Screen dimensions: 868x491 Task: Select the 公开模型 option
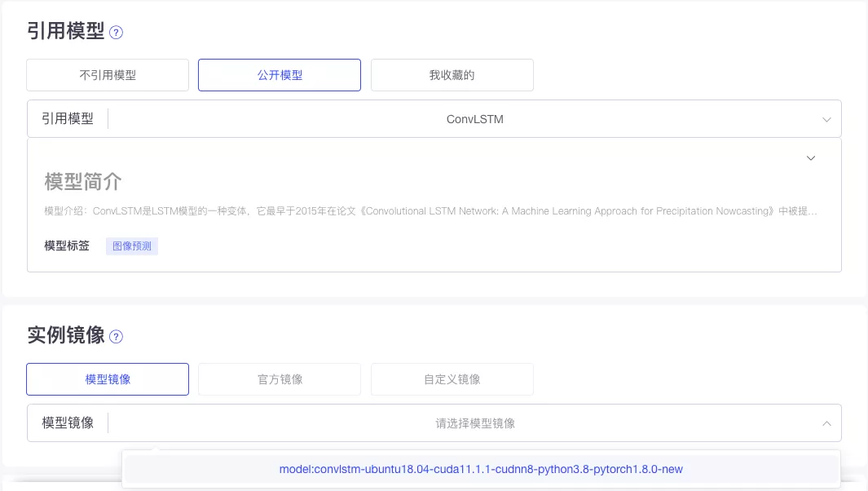(x=280, y=74)
